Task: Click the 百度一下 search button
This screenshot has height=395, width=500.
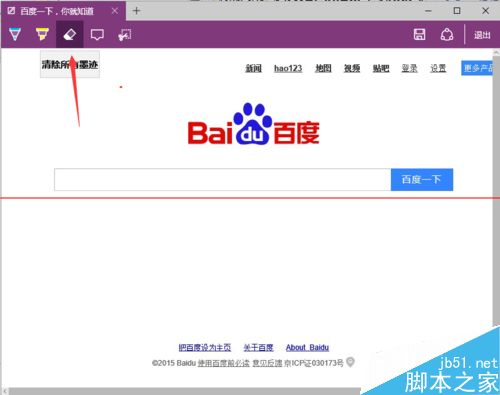Action: tap(422, 180)
